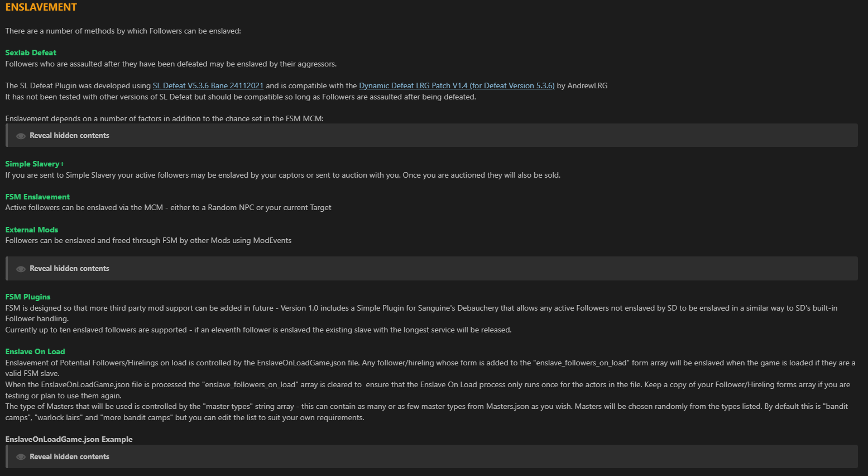The height and width of the screenshot is (476, 868).
Task: Select the External Mods heading
Action: point(32,230)
